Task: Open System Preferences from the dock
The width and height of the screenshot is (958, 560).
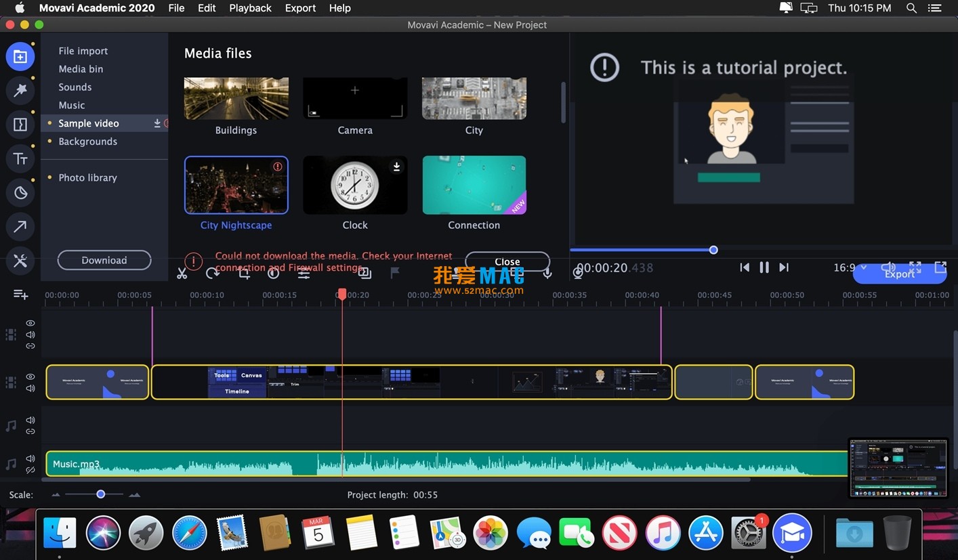Action: 749,533
